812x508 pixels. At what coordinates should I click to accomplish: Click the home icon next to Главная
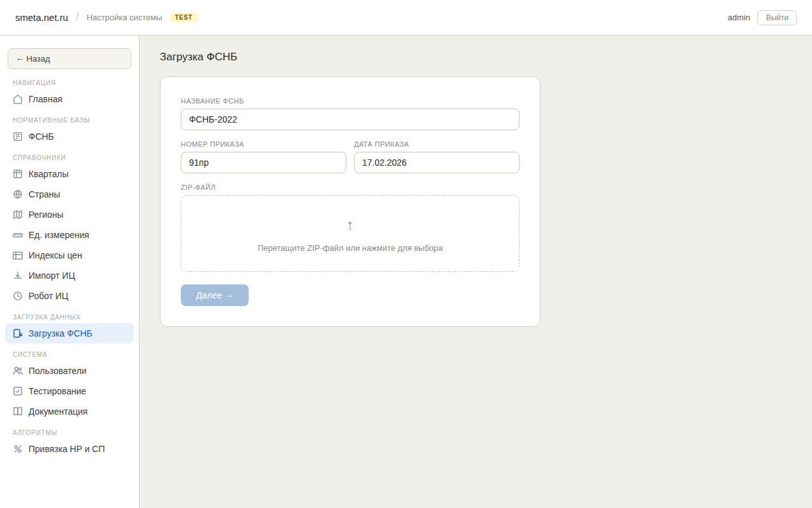[18, 99]
